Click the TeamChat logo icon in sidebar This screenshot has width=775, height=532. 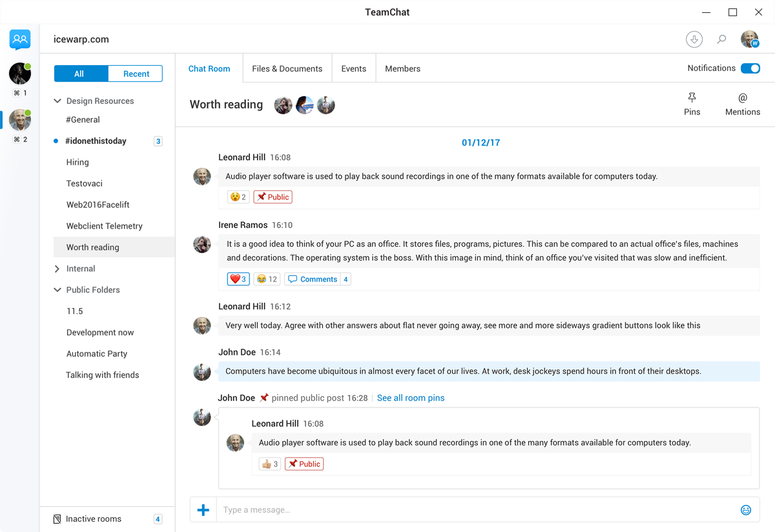click(20, 40)
